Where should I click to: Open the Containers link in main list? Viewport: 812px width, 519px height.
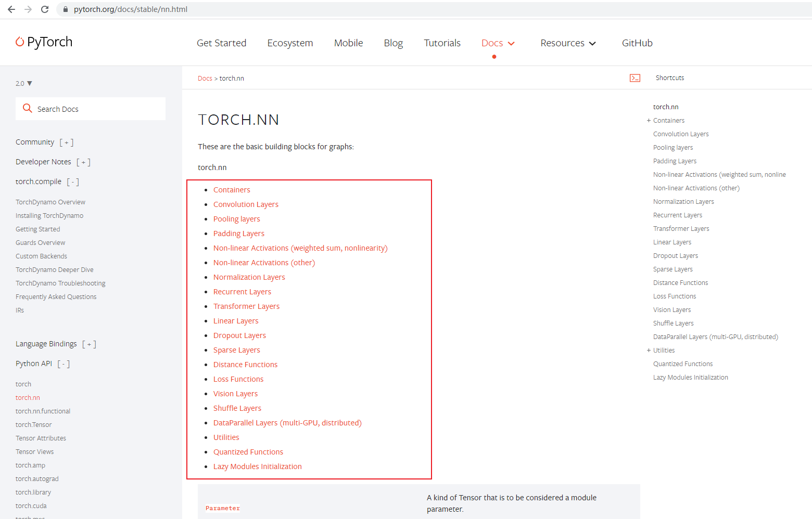coord(232,190)
